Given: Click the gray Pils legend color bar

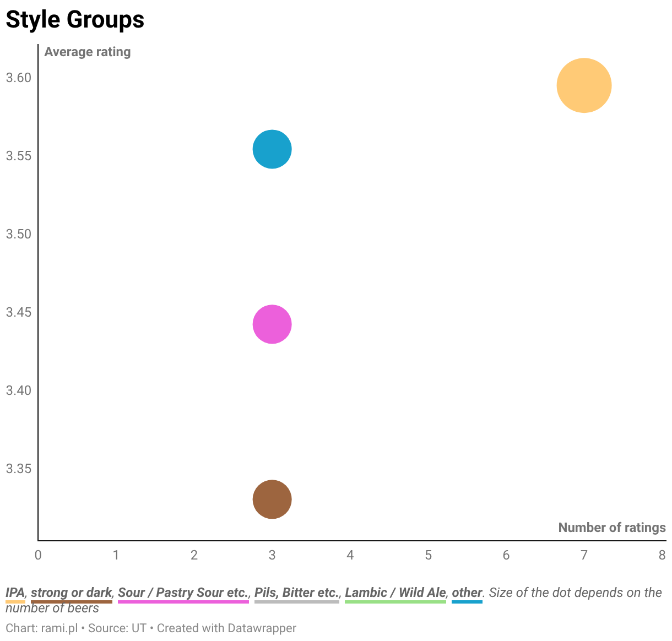Looking at the screenshot, I should [x=297, y=602].
